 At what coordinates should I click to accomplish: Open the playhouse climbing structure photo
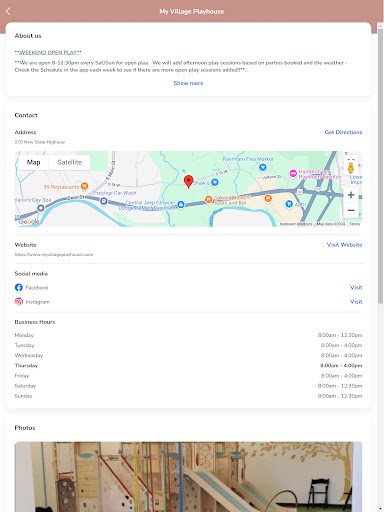188,477
